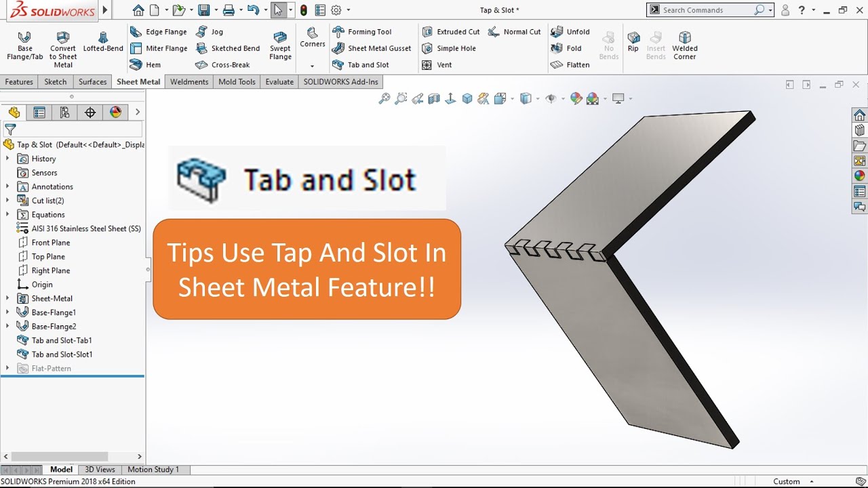Viewport: 868px width, 488px height.
Task: Click the Previous View icon
Action: (417, 99)
